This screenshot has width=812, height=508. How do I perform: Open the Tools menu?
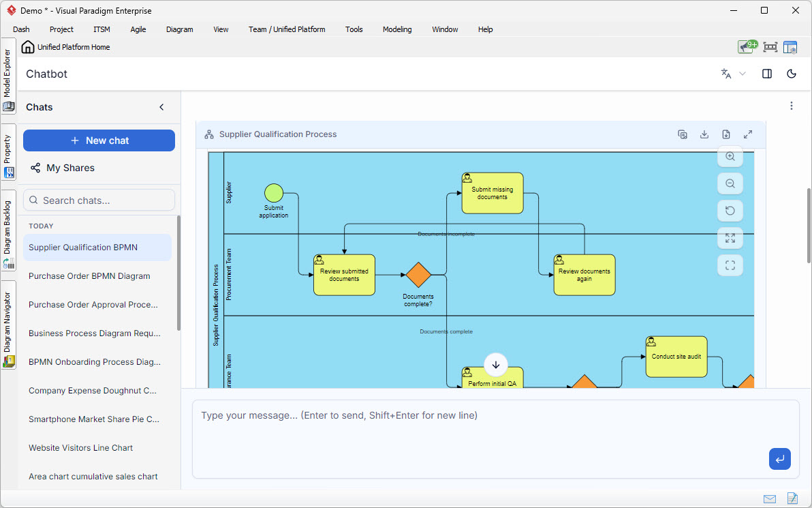coord(354,29)
